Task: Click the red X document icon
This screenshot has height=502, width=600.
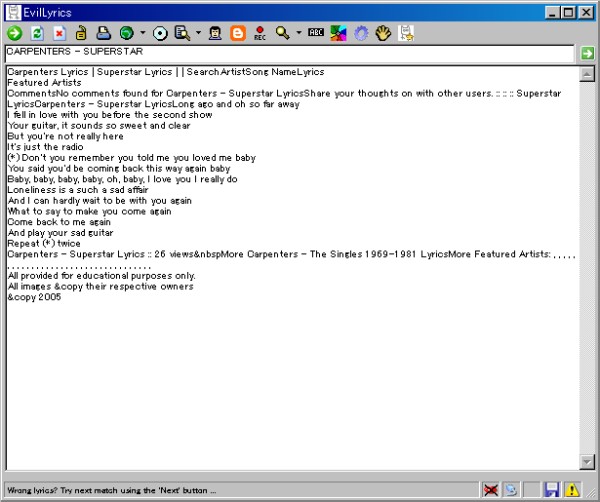Action: point(59,33)
